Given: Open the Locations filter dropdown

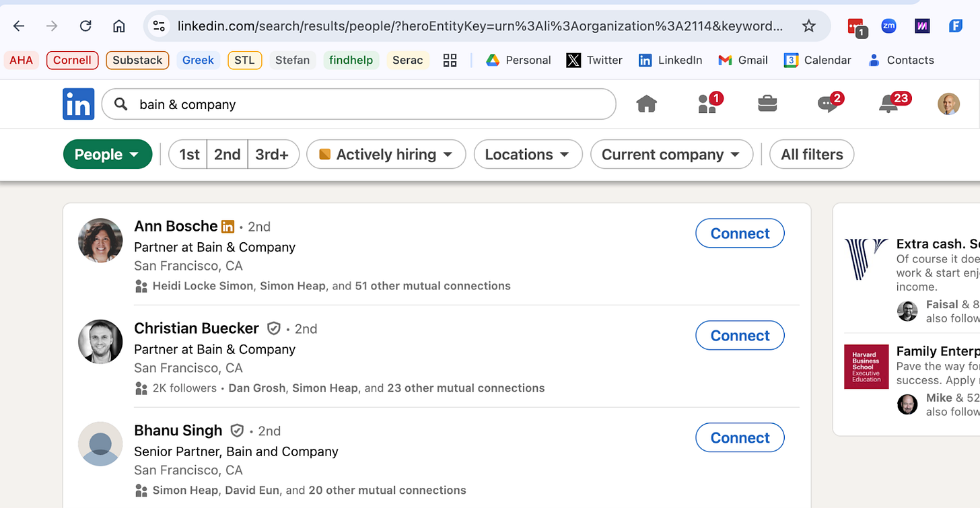Looking at the screenshot, I should (528, 155).
